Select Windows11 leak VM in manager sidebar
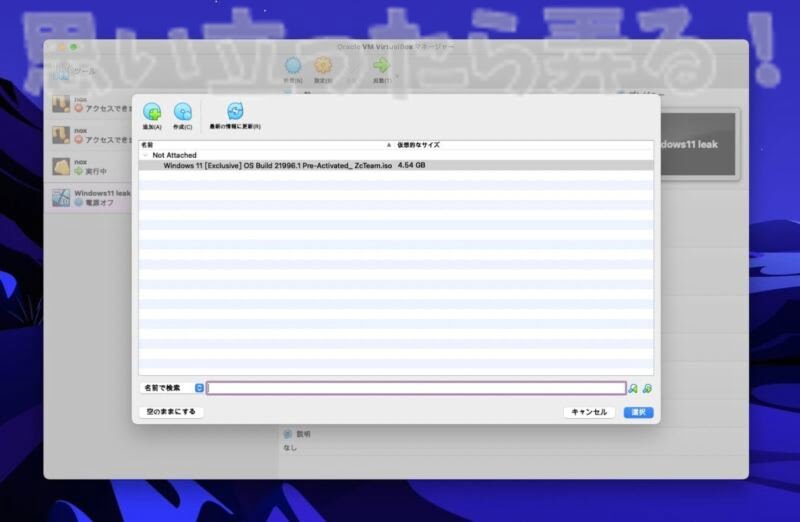Screen dimensions: 800x522 (90, 198)
